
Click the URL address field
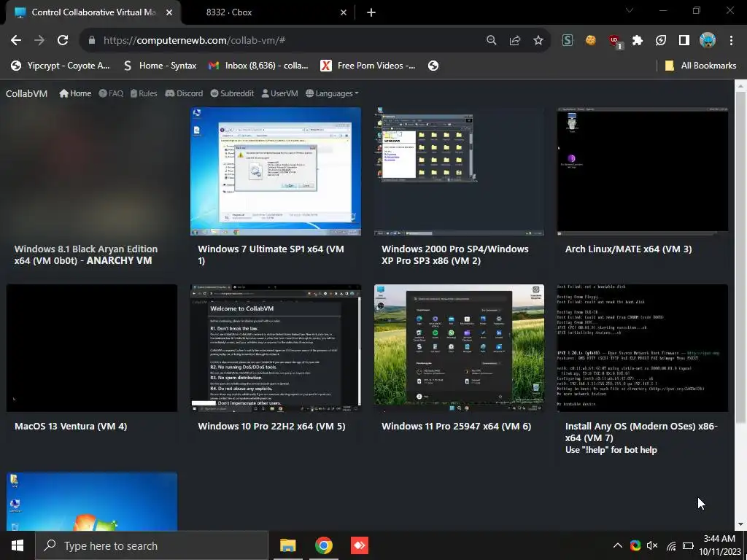click(286, 41)
